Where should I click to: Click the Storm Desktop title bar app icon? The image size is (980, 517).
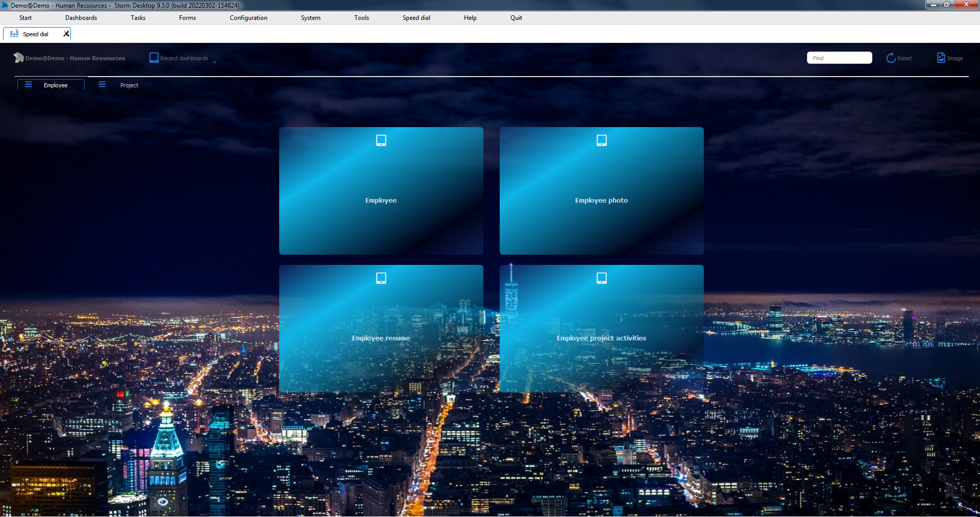[5, 5]
